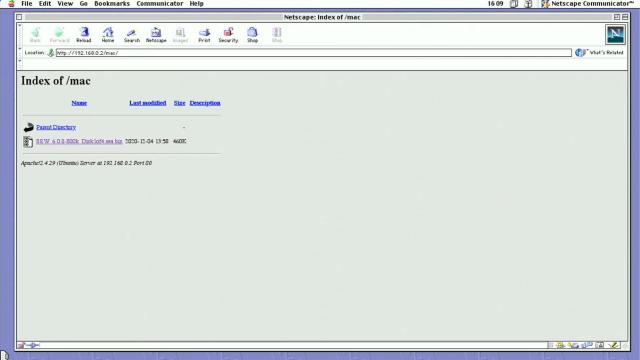Sort listing by Last modified
Screen dimensions: 640x360
click(148, 103)
